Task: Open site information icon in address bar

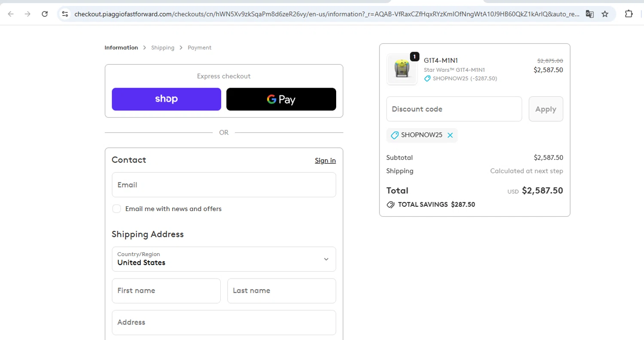Action: (65, 14)
